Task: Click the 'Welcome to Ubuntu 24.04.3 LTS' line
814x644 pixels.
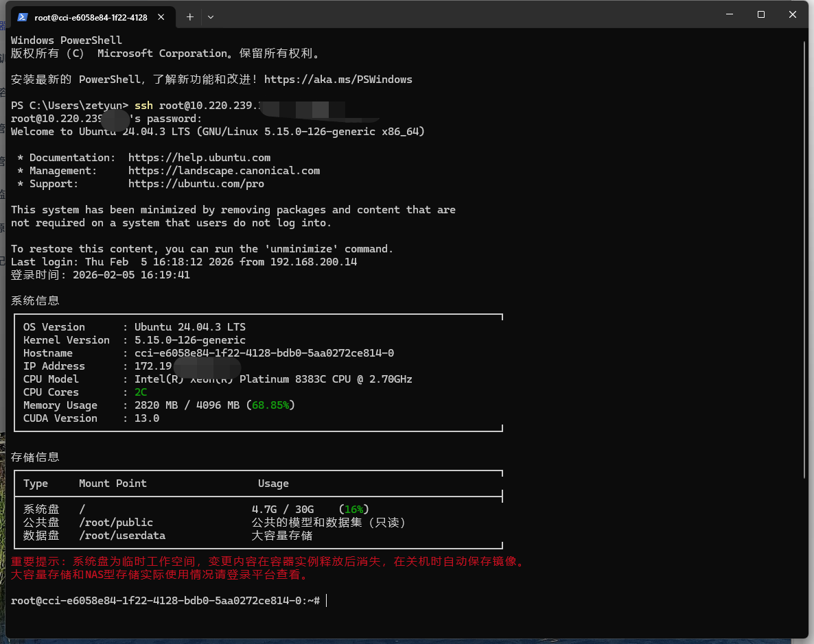Action: 218,132
